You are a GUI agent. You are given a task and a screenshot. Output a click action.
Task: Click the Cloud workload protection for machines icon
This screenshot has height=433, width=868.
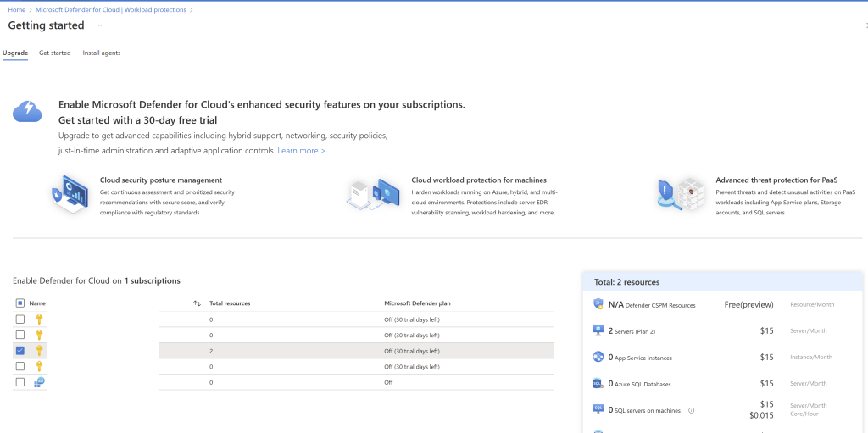[373, 194]
